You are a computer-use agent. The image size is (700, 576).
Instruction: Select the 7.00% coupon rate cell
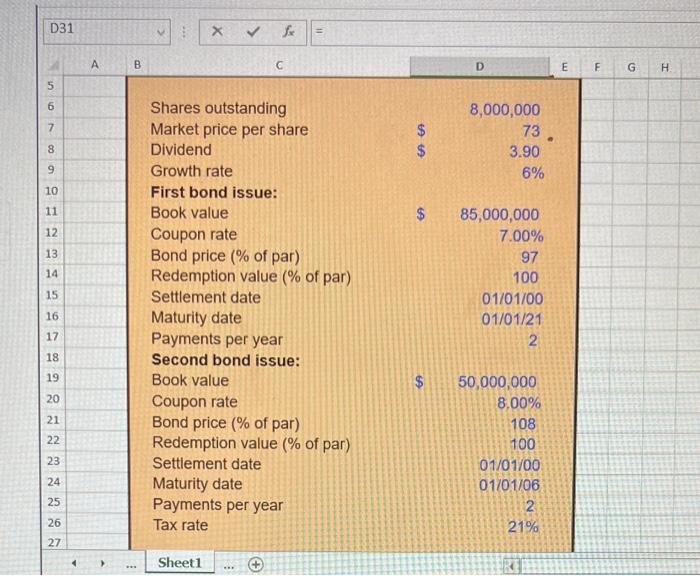click(521, 236)
